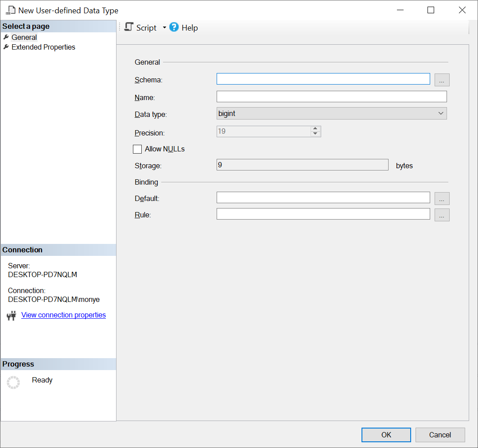The image size is (478, 448).
Task: Close the New User-defined Data Type window
Action: 462,10
